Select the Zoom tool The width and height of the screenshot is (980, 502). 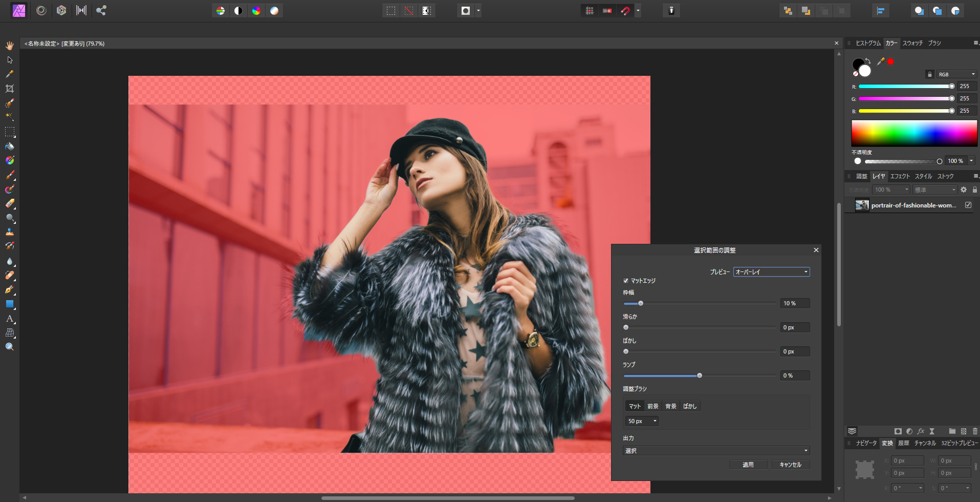point(9,346)
